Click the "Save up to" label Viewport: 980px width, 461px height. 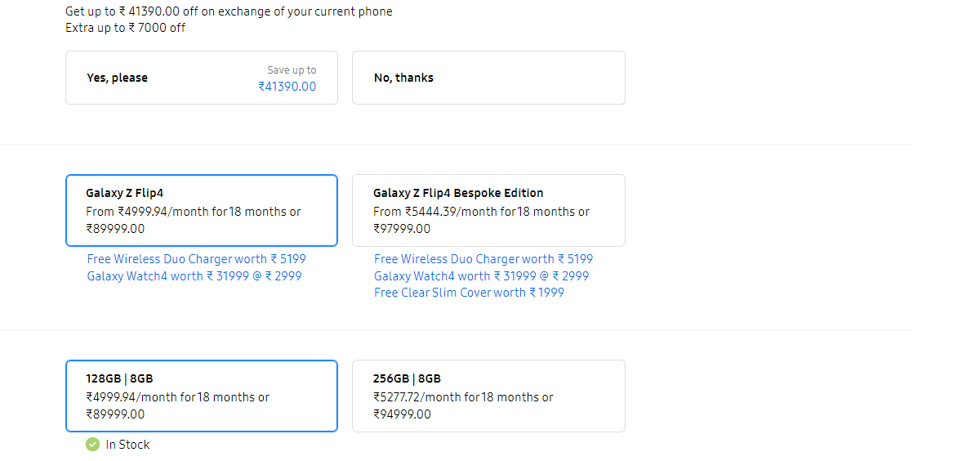[292, 70]
